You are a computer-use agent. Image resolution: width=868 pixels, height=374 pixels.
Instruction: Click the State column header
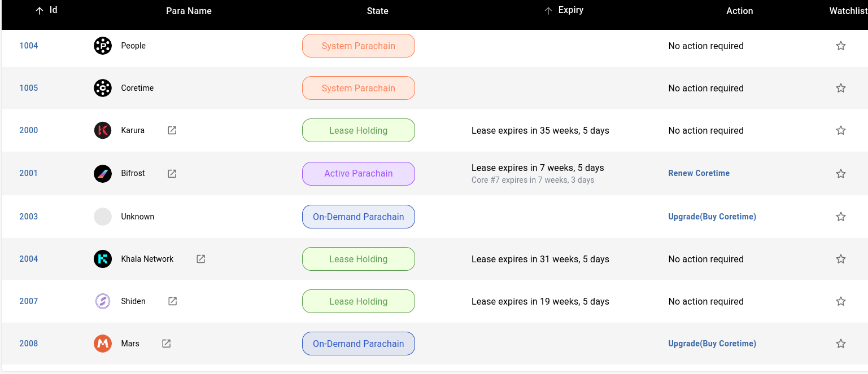coord(377,11)
